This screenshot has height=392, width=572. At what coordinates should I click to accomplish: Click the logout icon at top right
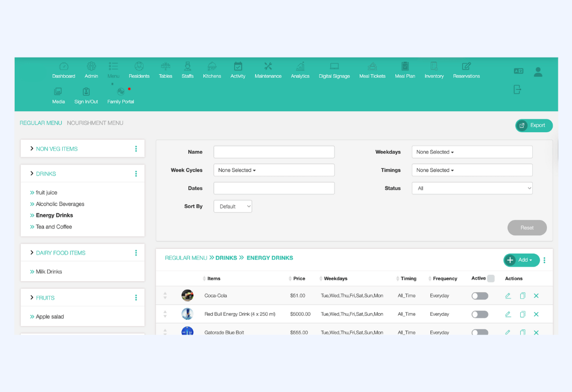517,89
